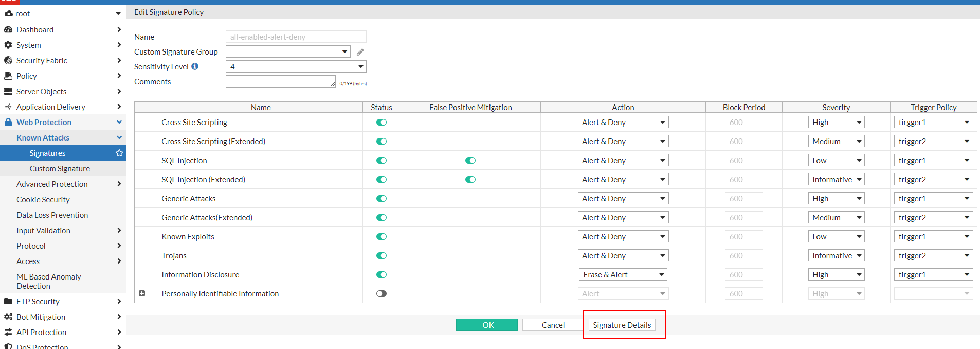Click the Bot Mitigation icon in sidebar

pyautogui.click(x=8, y=317)
